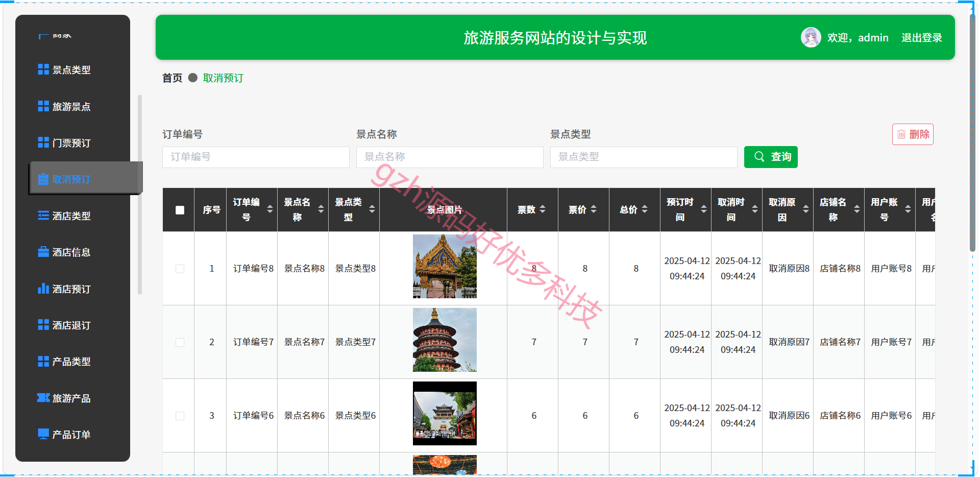Sort by 票数 column arrows
This screenshot has width=980, height=477.
pos(543,209)
